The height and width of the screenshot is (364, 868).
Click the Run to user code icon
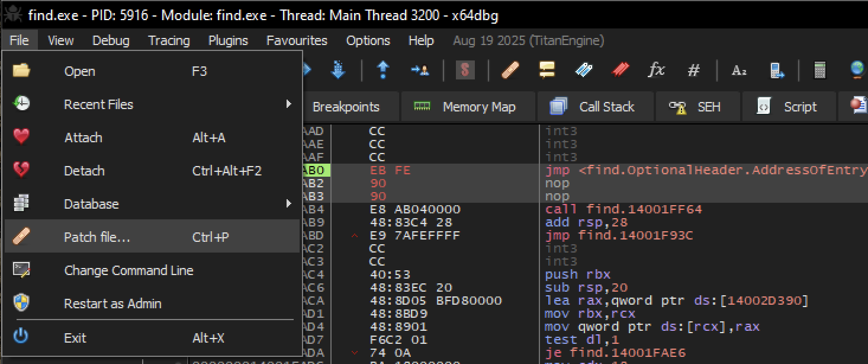click(420, 71)
